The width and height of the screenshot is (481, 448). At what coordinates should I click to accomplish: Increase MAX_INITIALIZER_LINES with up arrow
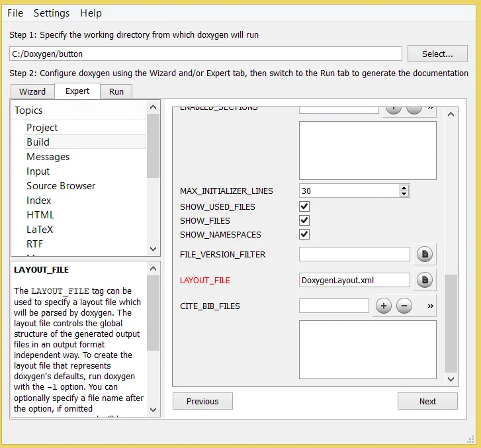pos(404,188)
